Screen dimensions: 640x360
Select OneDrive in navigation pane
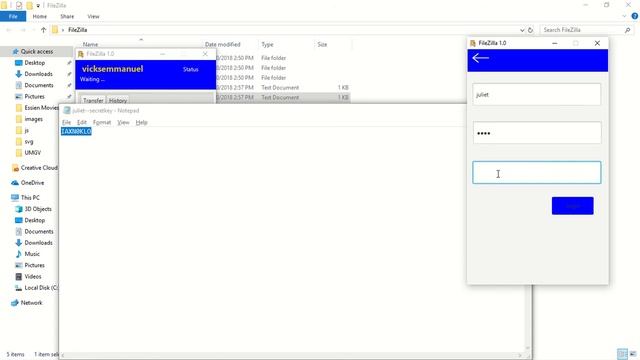pyautogui.click(x=32, y=183)
